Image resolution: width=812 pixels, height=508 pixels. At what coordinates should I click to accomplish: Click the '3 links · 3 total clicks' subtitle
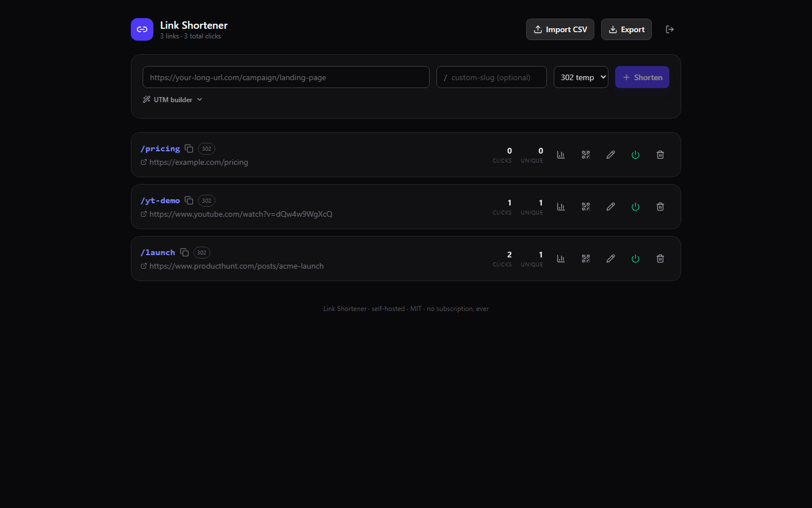[x=191, y=36]
